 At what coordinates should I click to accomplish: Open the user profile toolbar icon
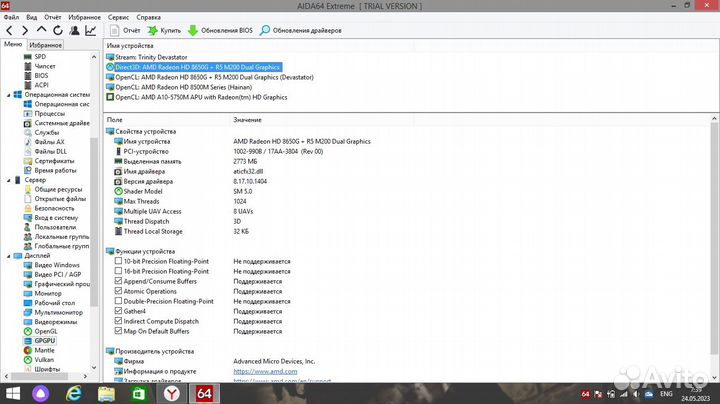pos(74,31)
